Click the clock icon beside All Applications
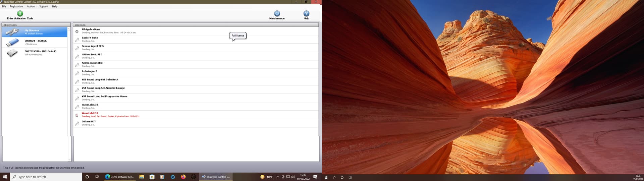The image size is (644, 181). (x=77, y=31)
